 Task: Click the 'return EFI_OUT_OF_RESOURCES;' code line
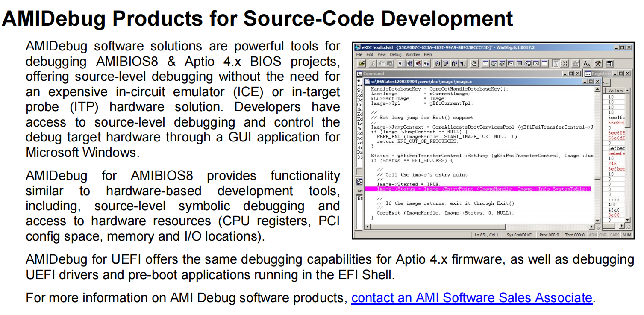click(x=417, y=141)
